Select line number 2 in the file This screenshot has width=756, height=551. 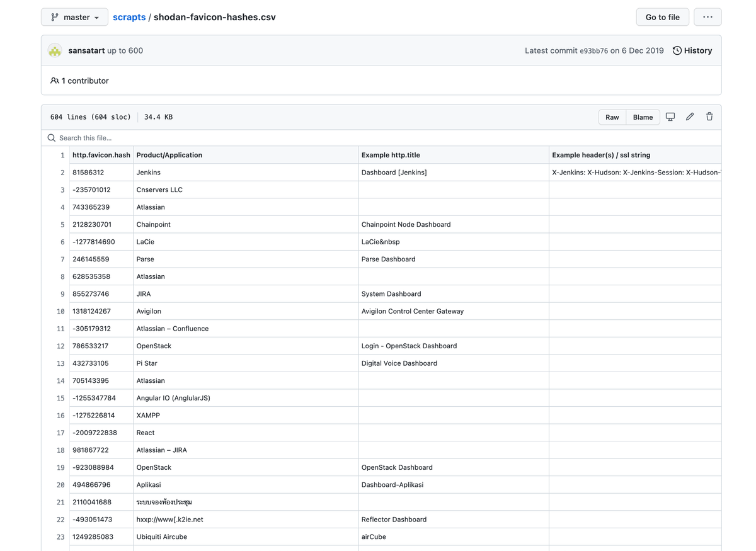pyautogui.click(x=62, y=173)
